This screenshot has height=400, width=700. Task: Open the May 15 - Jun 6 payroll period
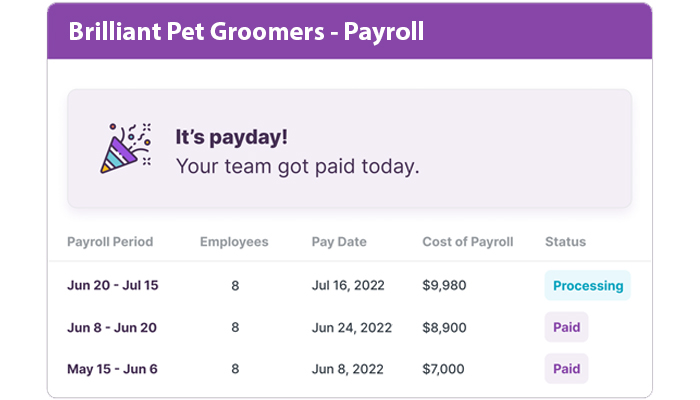tap(112, 369)
